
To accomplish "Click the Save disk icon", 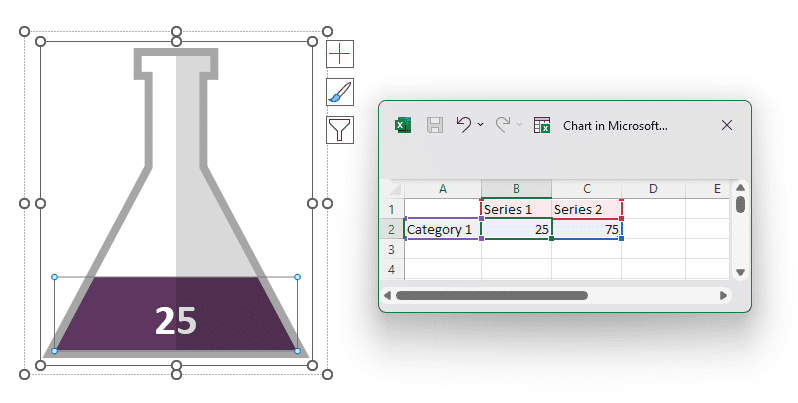I will click(435, 125).
